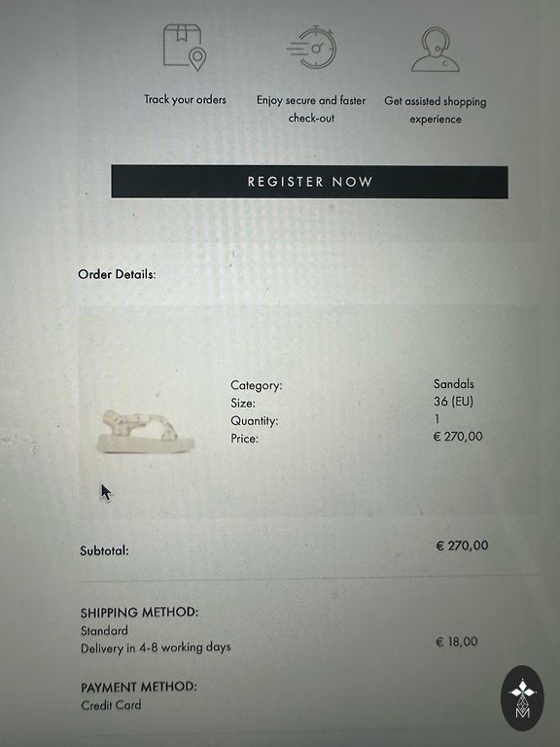Click the subtotal amount € 270,00
The width and height of the screenshot is (560, 747).
click(x=462, y=545)
